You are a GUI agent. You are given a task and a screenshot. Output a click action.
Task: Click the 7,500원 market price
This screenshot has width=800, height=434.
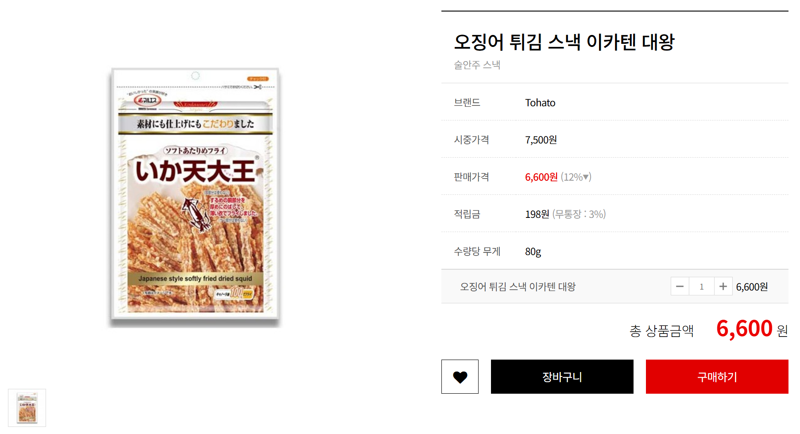[541, 140]
